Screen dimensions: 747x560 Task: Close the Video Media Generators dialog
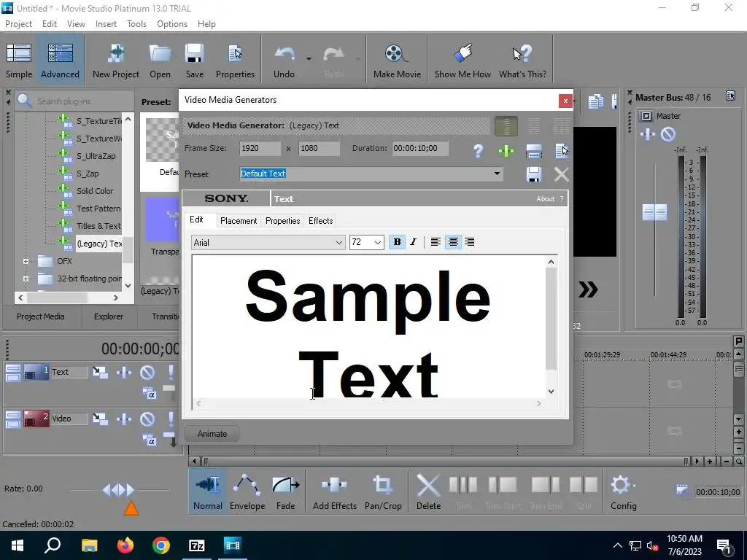[565, 101]
